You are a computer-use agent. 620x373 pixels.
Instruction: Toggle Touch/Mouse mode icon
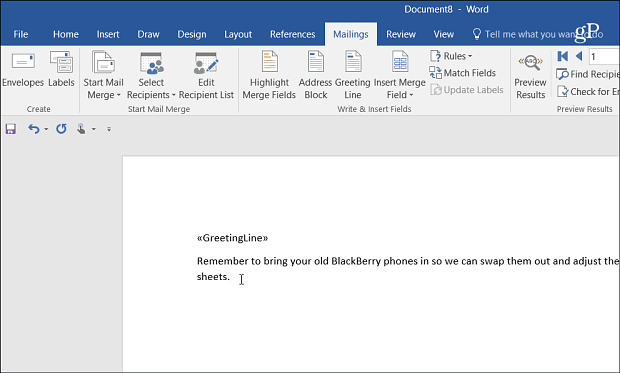[x=81, y=129]
